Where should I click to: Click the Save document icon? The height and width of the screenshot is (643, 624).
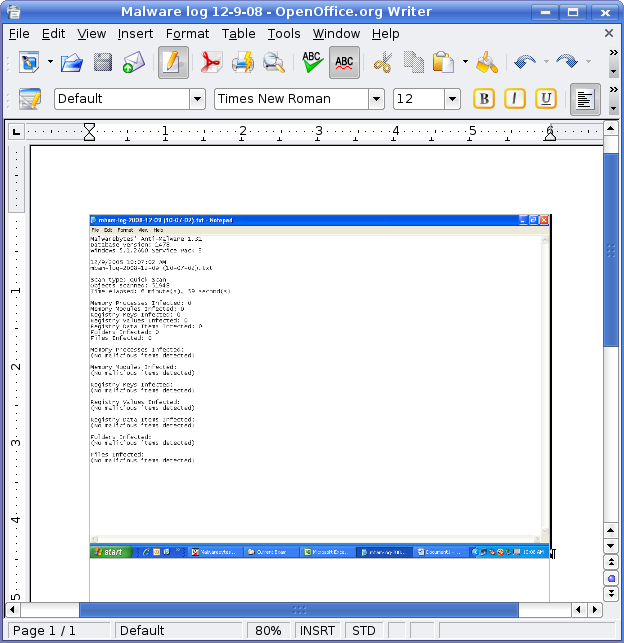pyautogui.click(x=102, y=63)
